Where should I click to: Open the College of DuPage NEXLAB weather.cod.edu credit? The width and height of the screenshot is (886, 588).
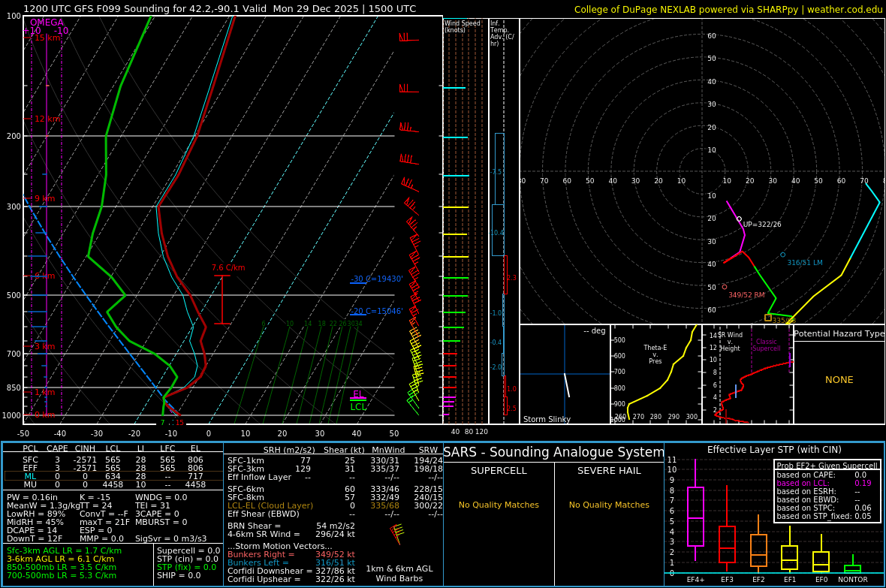[x=728, y=10]
